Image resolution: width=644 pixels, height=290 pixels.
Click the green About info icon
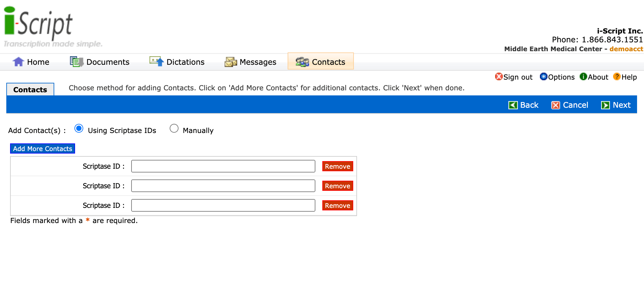point(583,77)
